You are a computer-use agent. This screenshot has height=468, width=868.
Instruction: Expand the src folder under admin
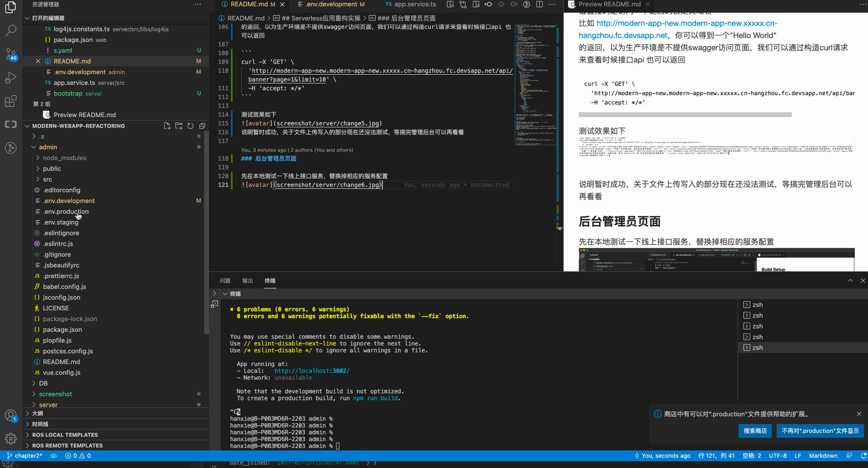pos(38,179)
